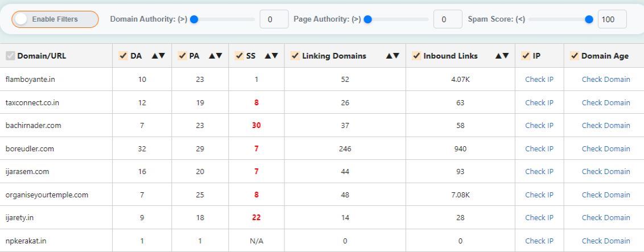The width and height of the screenshot is (644, 252).
Task: Toggle the Domain/URL header checkbox
Action: [10, 56]
